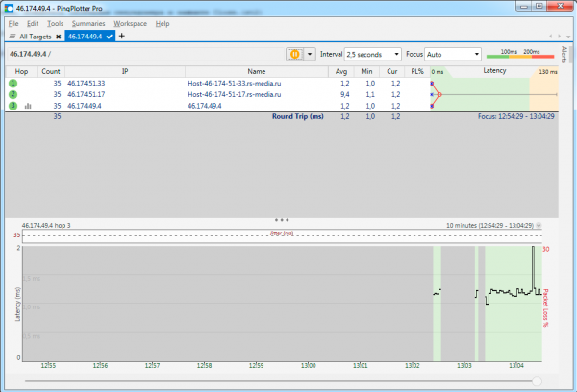Image resolution: width=577 pixels, height=392 pixels.
Task: Click the Round Trip (ms) summary label
Action: coord(298,116)
